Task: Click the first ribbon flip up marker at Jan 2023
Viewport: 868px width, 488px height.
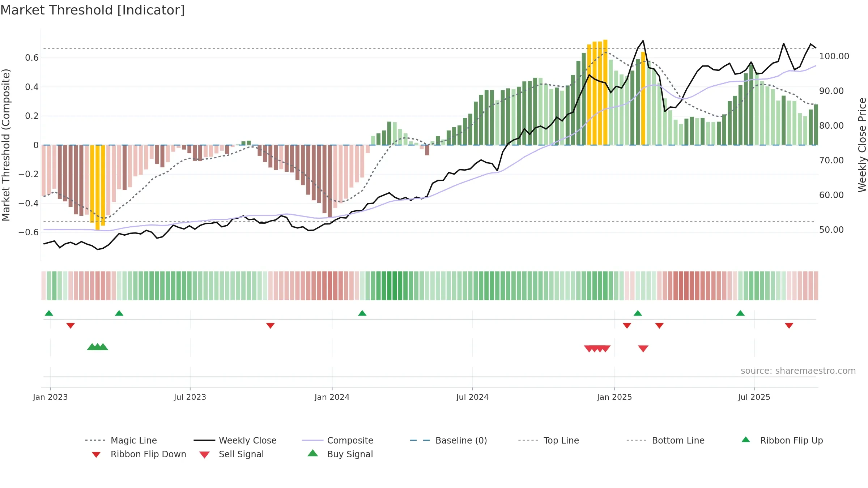Action: 49,313
